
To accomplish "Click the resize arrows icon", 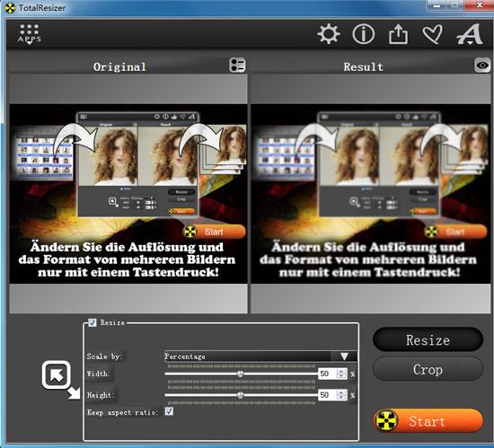I will pyautogui.click(x=61, y=380).
